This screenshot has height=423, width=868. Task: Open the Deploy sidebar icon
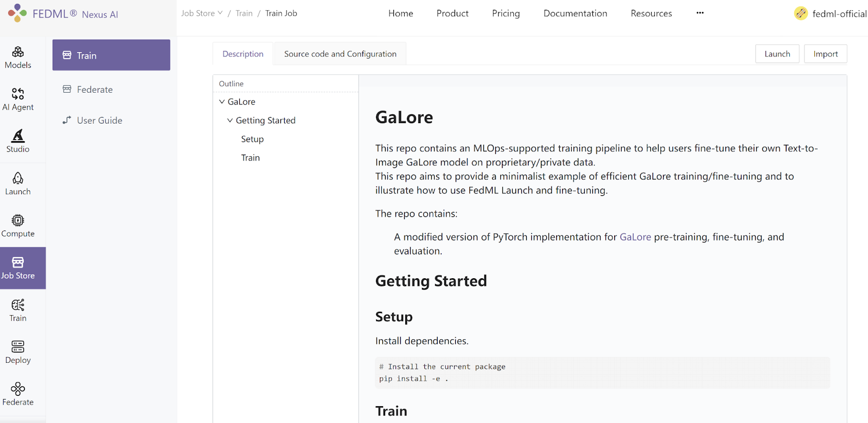(18, 347)
